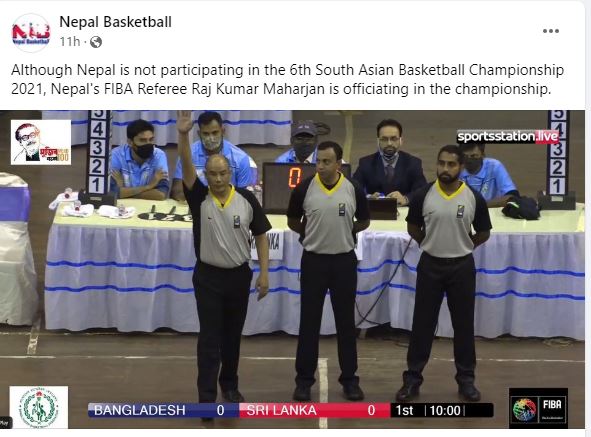The width and height of the screenshot is (591, 437).
Task: Open the 11h post timestamp
Action: 70,41
